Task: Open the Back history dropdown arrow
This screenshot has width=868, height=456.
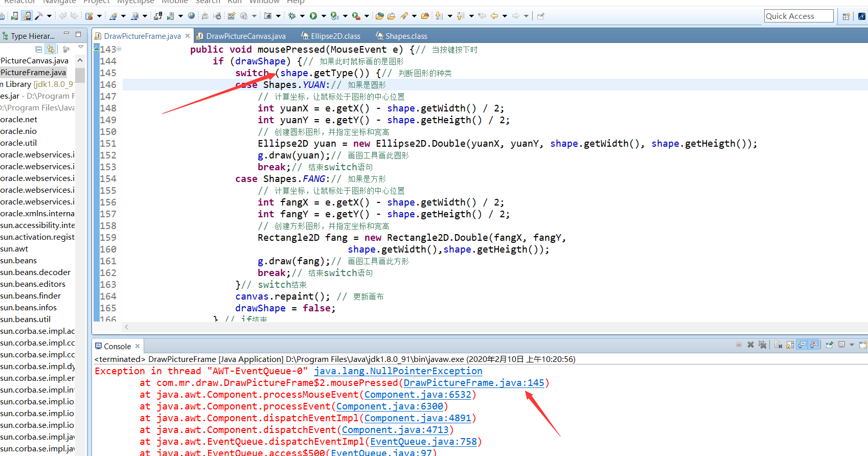Action: click(x=505, y=16)
